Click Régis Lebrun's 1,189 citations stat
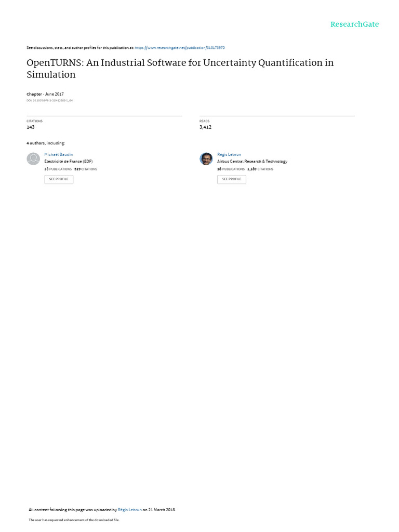This screenshot has height=532, width=399. pos(260,169)
